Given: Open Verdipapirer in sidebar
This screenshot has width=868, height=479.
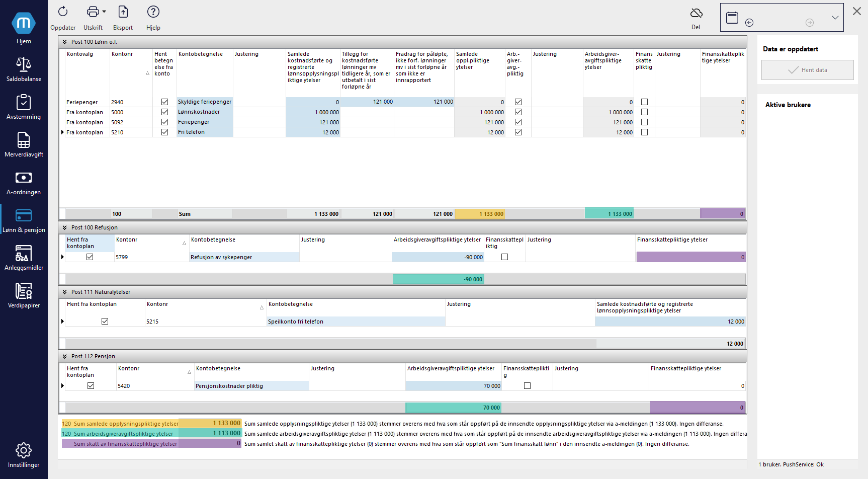Looking at the screenshot, I should coord(24,295).
